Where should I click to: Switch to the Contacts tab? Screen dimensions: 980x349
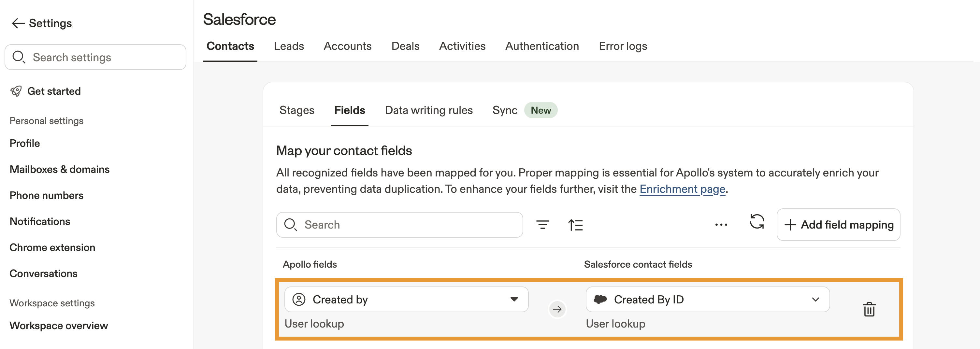pyautogui.click(x=230, y=46)
